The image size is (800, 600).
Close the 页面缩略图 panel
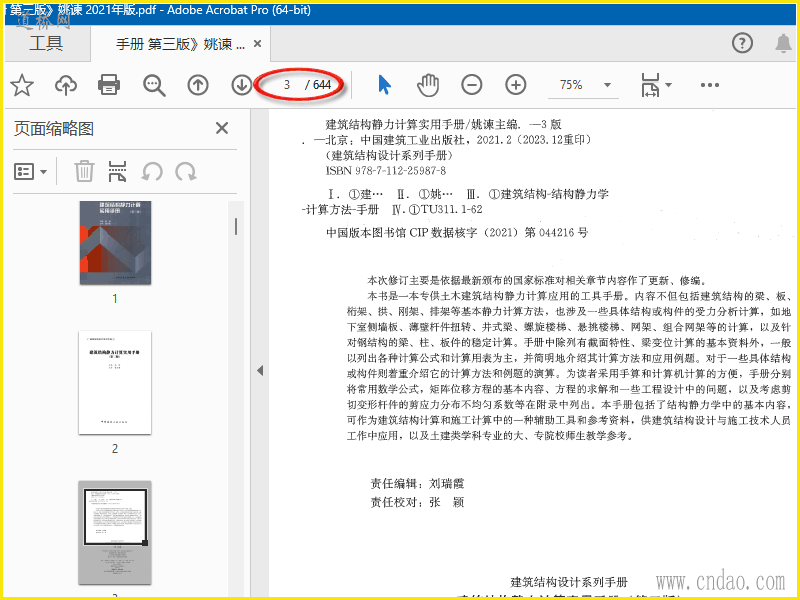click(222, 128)
